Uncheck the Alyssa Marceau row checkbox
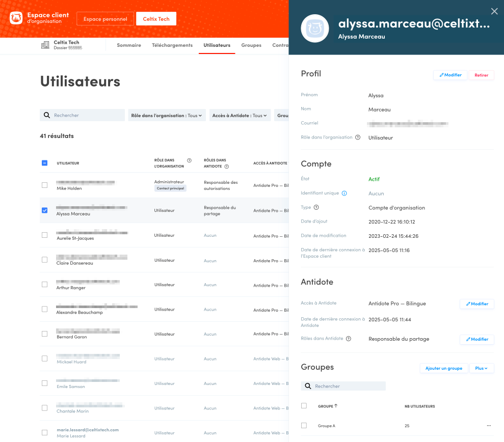Screen dimensions: 504x442 click(x=44, y=210)
